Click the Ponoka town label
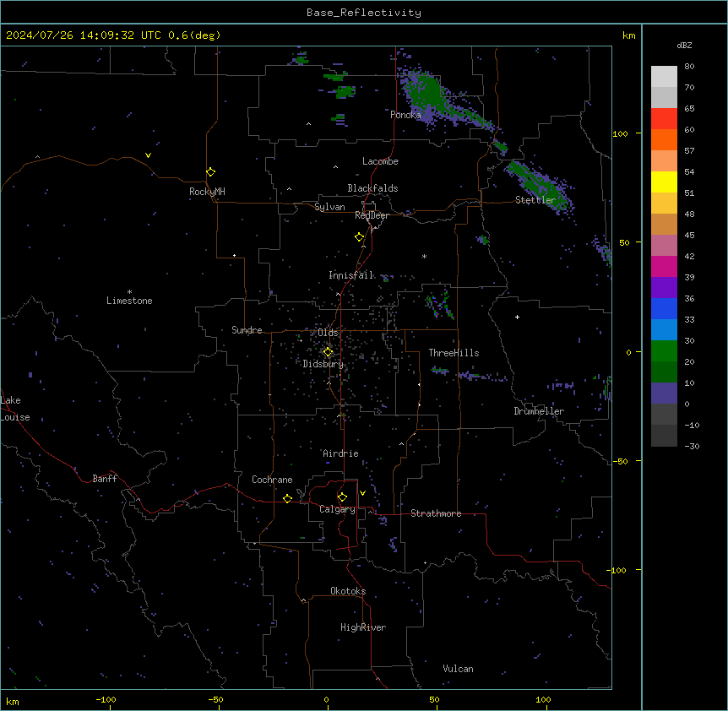This screenshot has width=728, height=711. coord(405,115)
